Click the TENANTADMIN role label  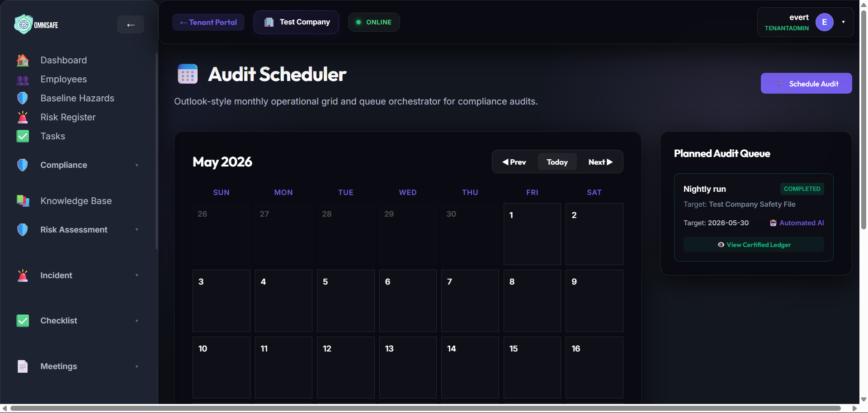click(x=787, y=28)
